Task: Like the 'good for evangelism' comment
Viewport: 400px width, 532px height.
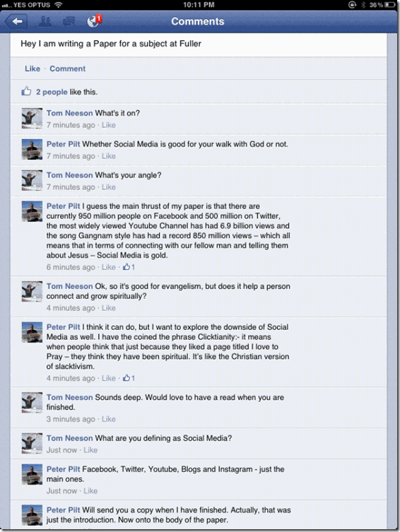Action: (x=109, y=308)
